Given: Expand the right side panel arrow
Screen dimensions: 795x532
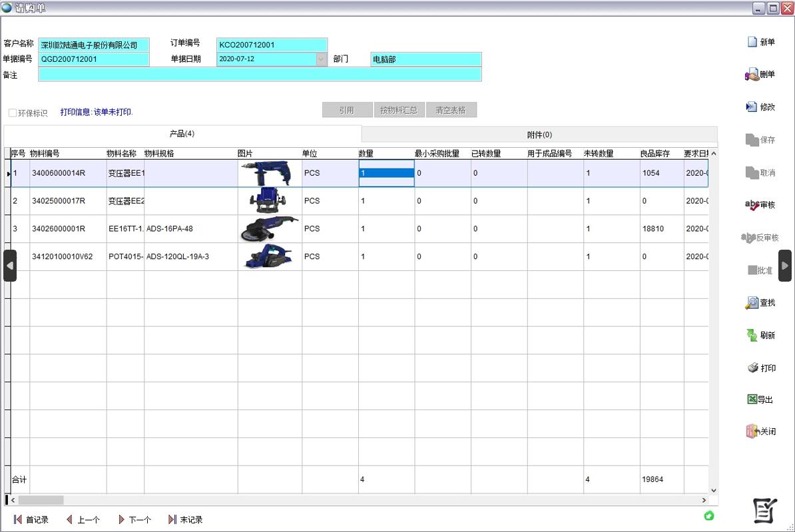Looking at the screenshot, I should coord(785,266).
